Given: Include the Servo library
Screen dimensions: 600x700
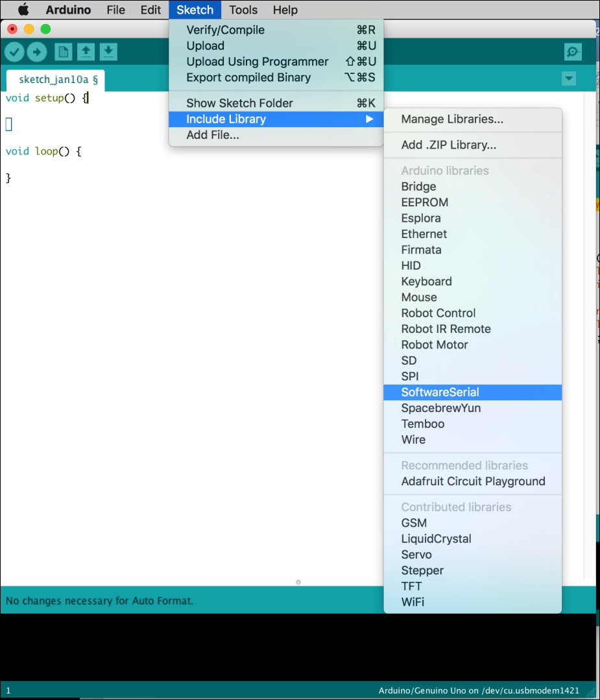Looking at the screenshot, I should pyautogui.click(x=473, y=555).
